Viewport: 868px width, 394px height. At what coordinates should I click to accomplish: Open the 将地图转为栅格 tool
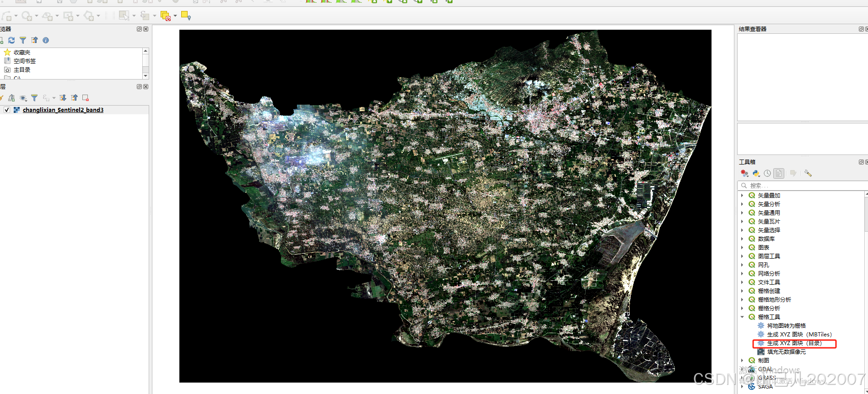point(786,325)
